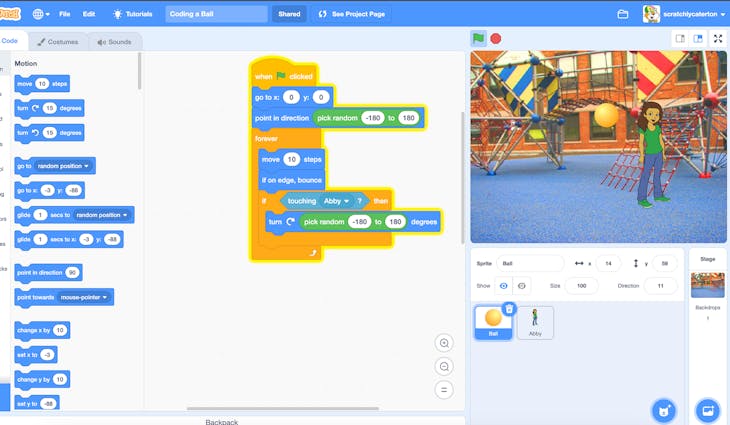730x425 pixels.
Task: Click the sprite Size field
Action: (581, 286)
